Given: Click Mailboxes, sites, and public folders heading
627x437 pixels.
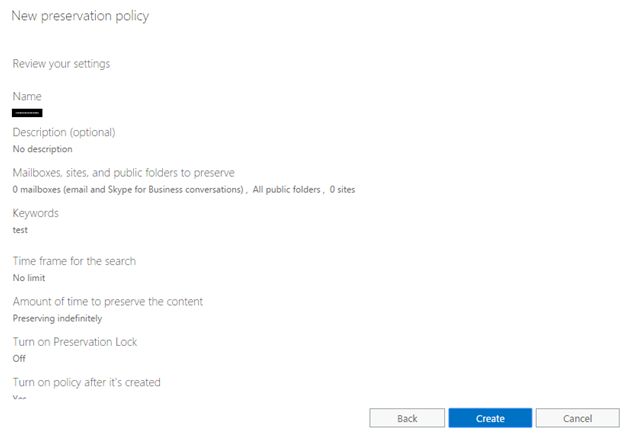Looking at the screenshot, I should tap(123, 173).
